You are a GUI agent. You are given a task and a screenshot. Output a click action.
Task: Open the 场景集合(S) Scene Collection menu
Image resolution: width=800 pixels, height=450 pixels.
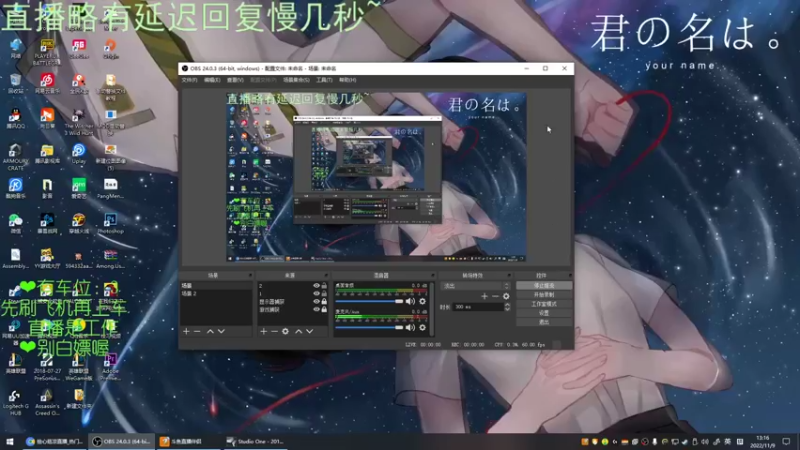296,80
